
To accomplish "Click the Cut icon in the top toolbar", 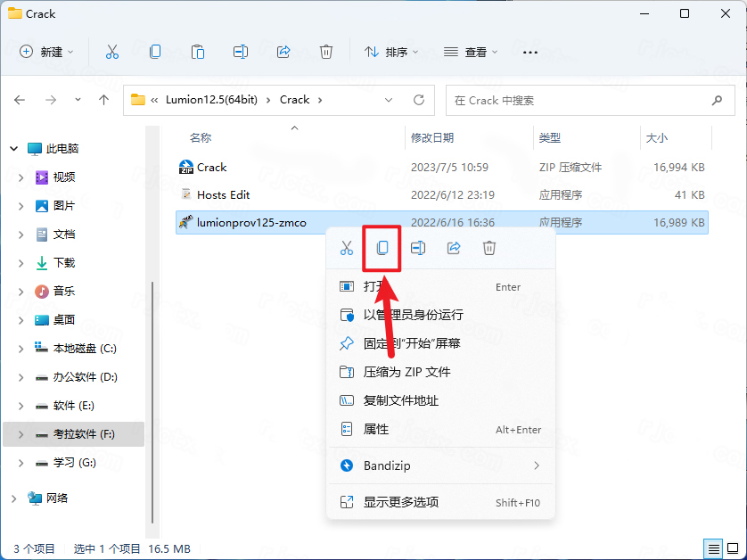I will [x=112, y=52].
